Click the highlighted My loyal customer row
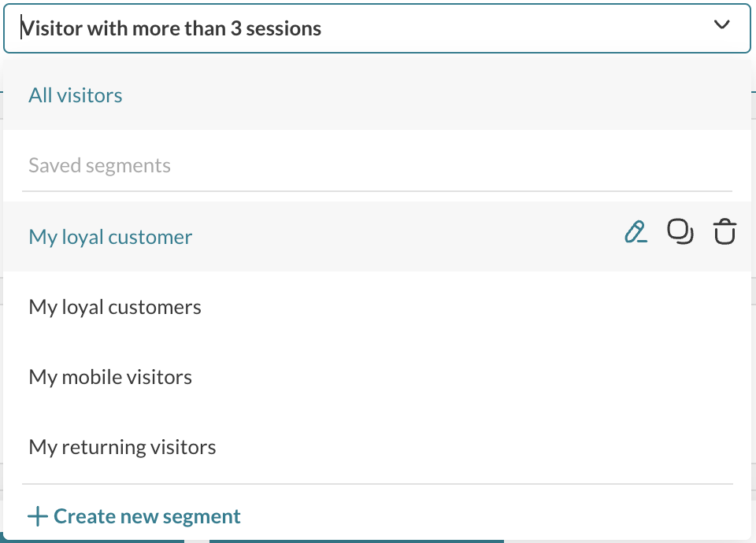Screen dimensions: 756x543 (x=377, y=236)
